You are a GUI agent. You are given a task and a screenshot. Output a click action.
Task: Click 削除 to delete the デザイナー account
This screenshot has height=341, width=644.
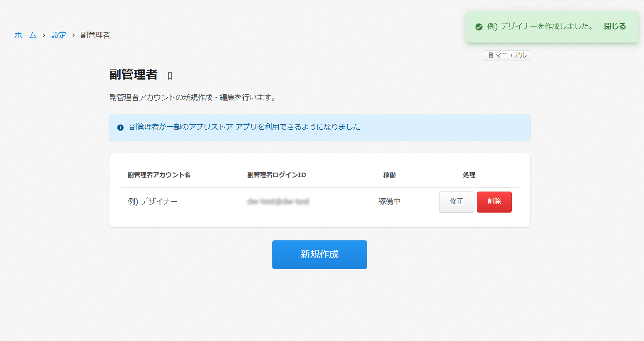[x=494, y=202]
